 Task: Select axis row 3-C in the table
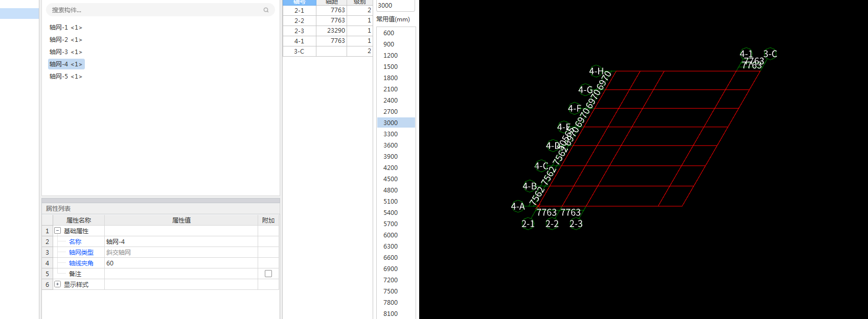(328, 51)
